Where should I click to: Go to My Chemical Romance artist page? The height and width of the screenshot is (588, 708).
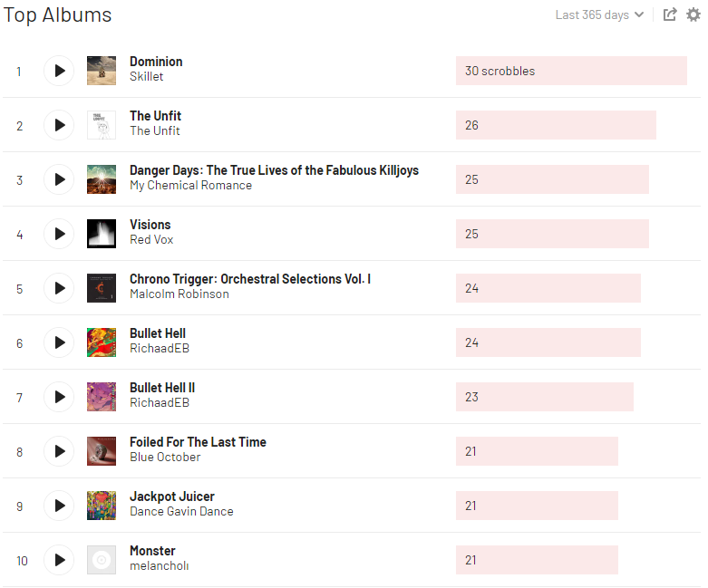tap(190, 185)
